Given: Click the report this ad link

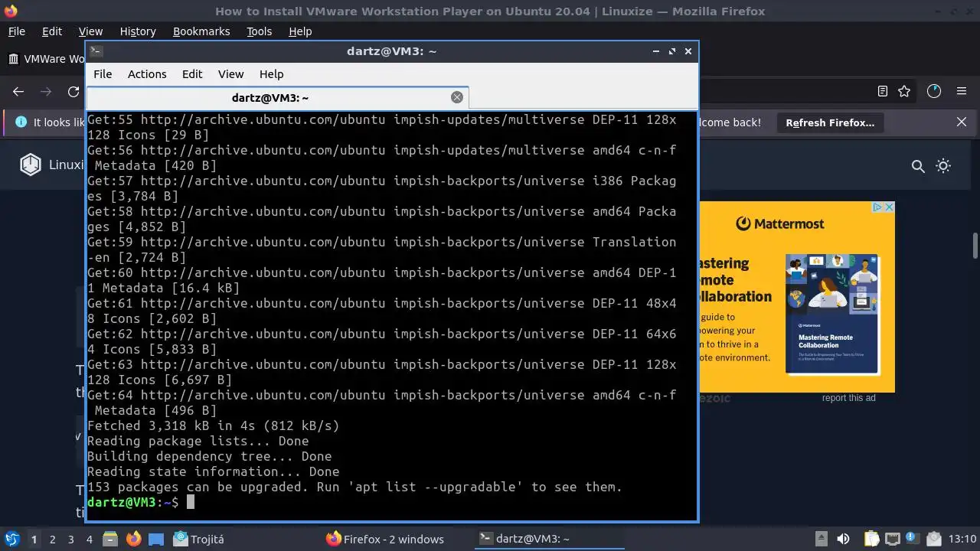Looking at the screenshot, I should point(848,398).
